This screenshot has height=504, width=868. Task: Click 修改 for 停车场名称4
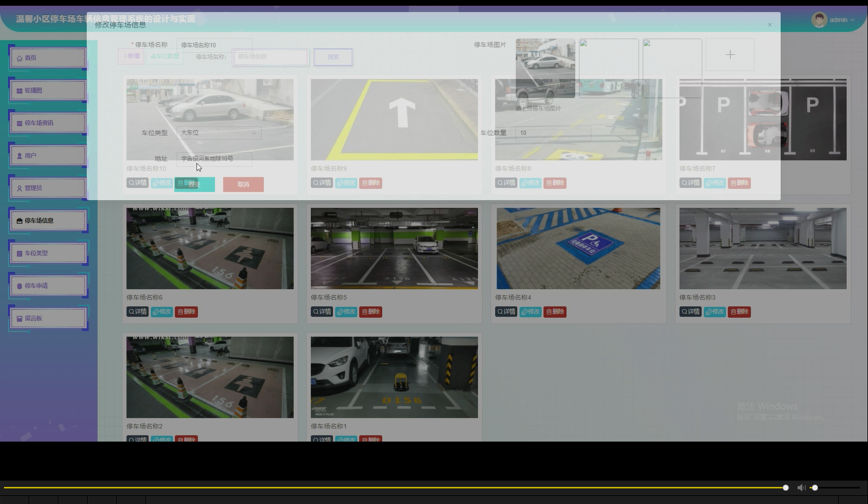tap(531, 312)
